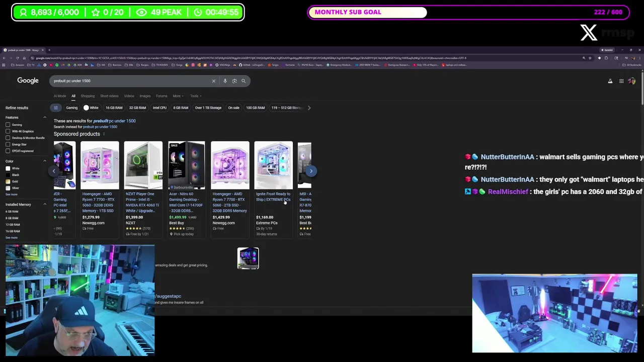644x362 pixels.
Task: Apply the Over 1 TB Storage chip
Action: point(208,108)
